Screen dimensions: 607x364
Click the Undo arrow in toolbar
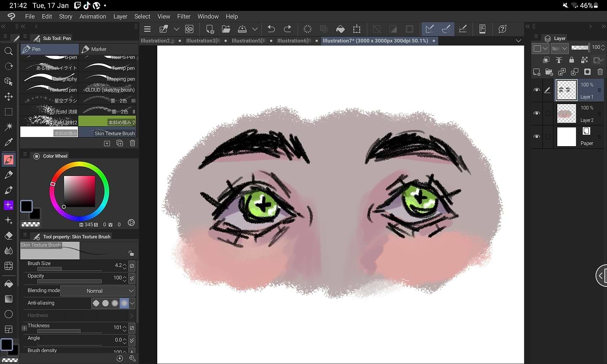pos(271,29)
